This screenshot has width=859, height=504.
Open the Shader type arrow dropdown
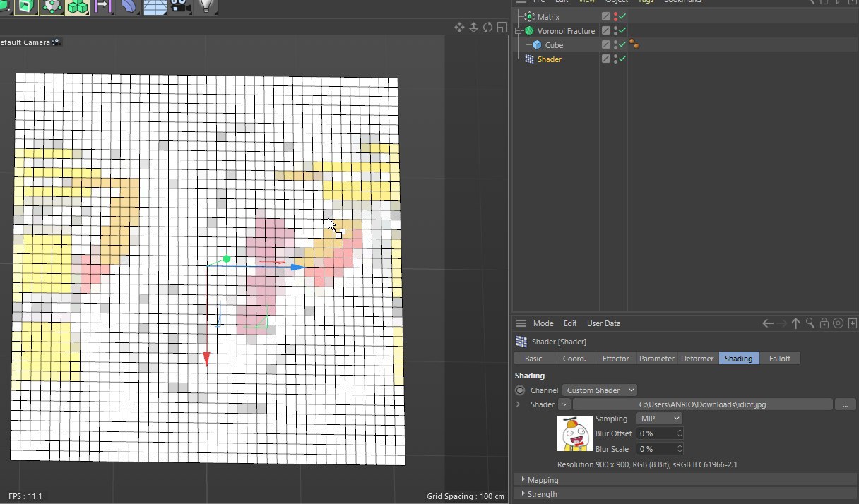coord(564,404)
